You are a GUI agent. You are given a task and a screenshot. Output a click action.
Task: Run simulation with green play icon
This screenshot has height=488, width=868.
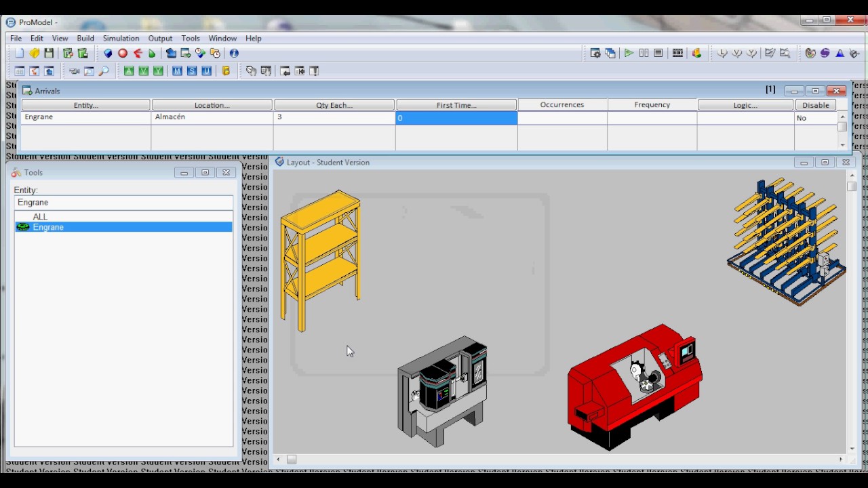[629, 53]
